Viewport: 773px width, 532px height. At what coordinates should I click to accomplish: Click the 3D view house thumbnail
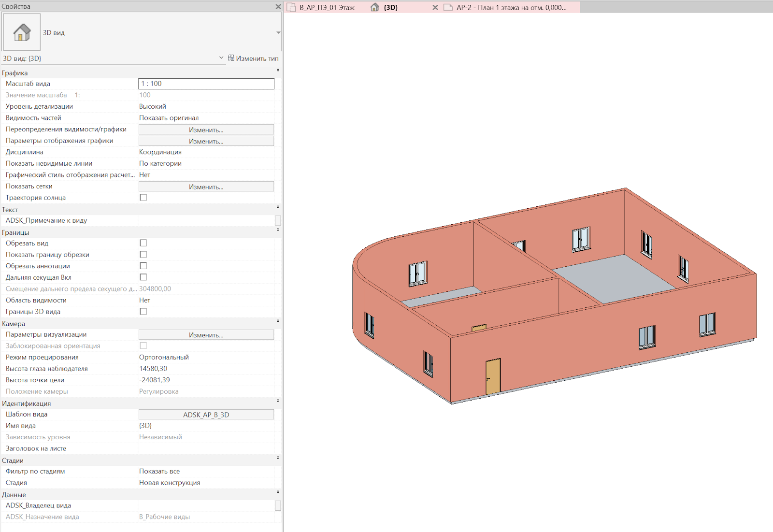(x=22, y=32)
